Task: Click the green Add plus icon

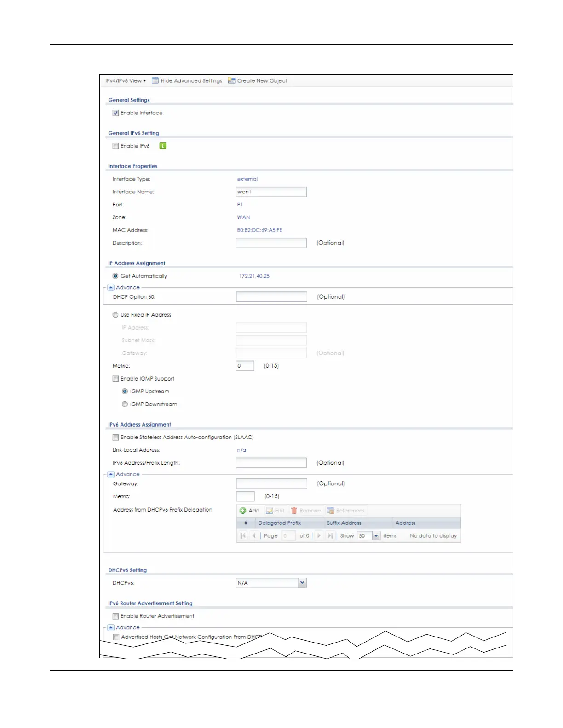Action: tap(243, 511)
